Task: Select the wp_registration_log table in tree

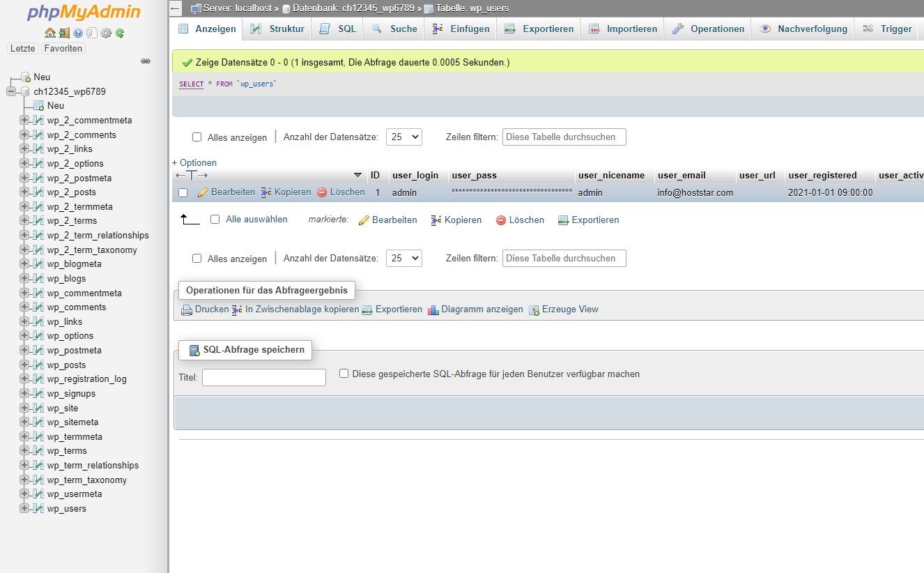Action: 87,379
